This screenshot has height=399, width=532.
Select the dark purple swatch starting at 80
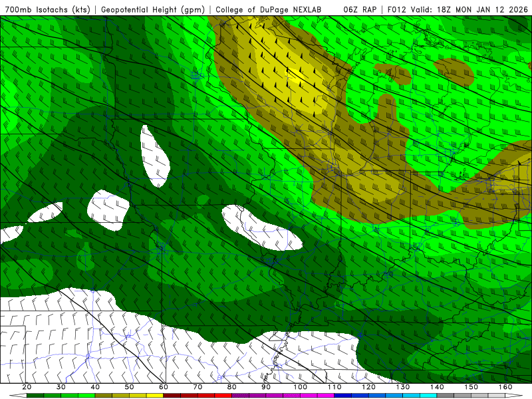(x=240, y=396)
